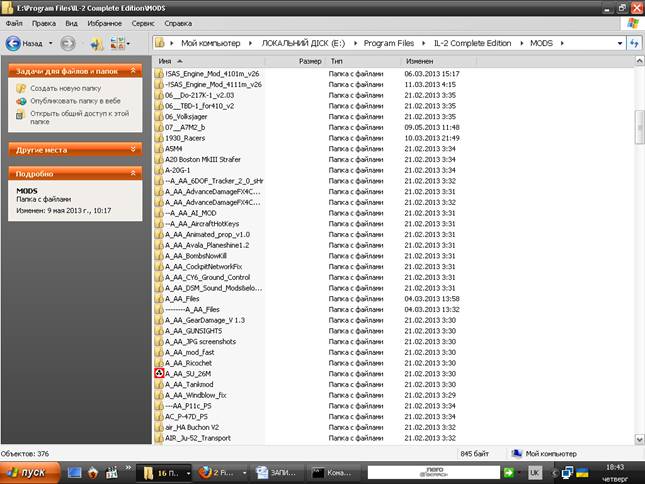Collapse the Задачи для файлов и папок panel
Viewport: 645px width, 484px height.
coord(133,71)
